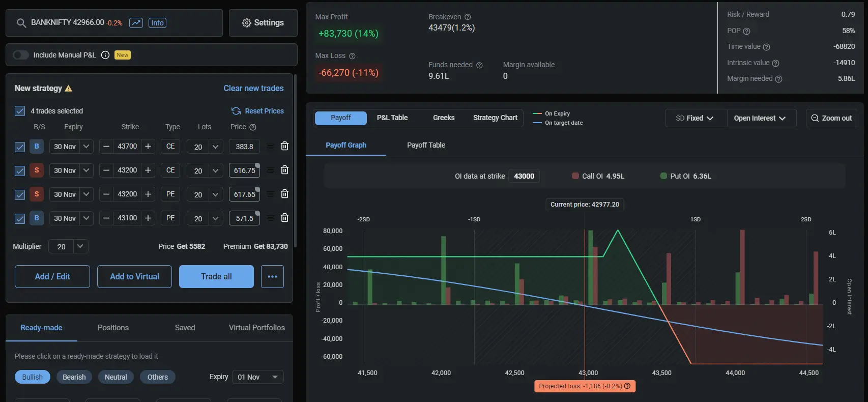This screenshot has height=402, width=868.
Task: Toggle the Include Manual P&L switch
Action: [x=21, y=55]
